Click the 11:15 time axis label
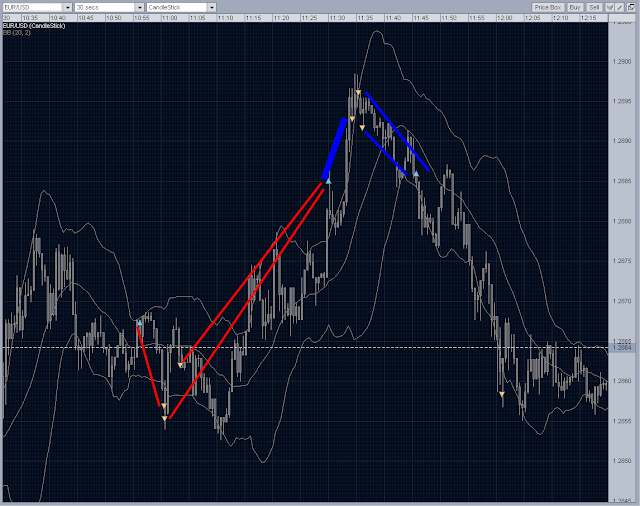 [253, 18]
